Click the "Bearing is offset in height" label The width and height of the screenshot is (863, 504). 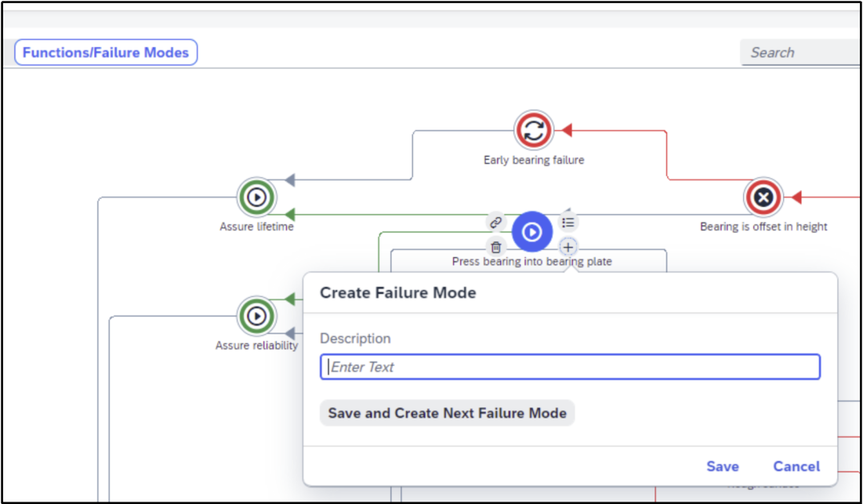763,227
